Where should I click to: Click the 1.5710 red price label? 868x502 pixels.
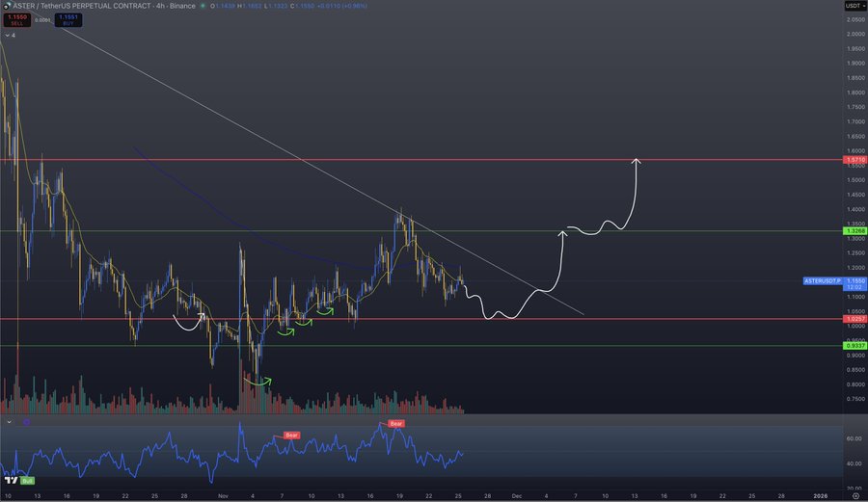pyautogui.click(x=855, y=160)
